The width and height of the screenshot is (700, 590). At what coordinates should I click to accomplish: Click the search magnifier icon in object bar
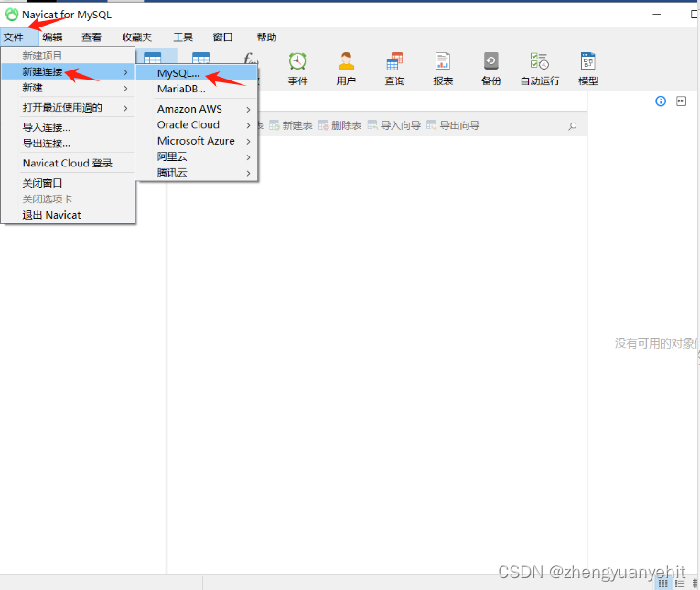click(x=572, y=126)
